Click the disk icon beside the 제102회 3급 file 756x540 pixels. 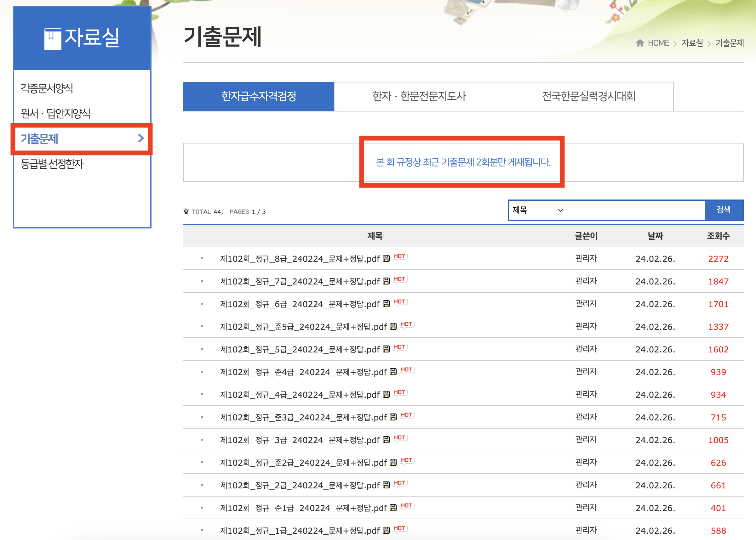click(386, 440)
